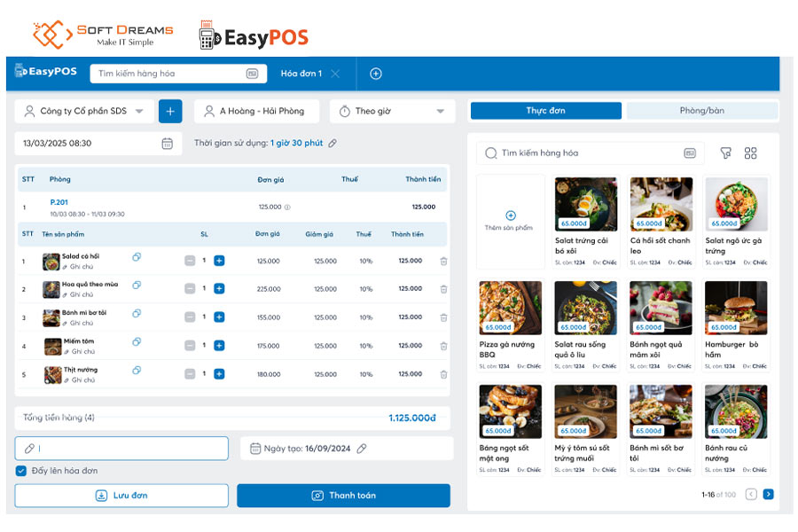Delete the Salad cá hồi row
The height and width of the screenshot is (532, 798).
pos(444,262)
